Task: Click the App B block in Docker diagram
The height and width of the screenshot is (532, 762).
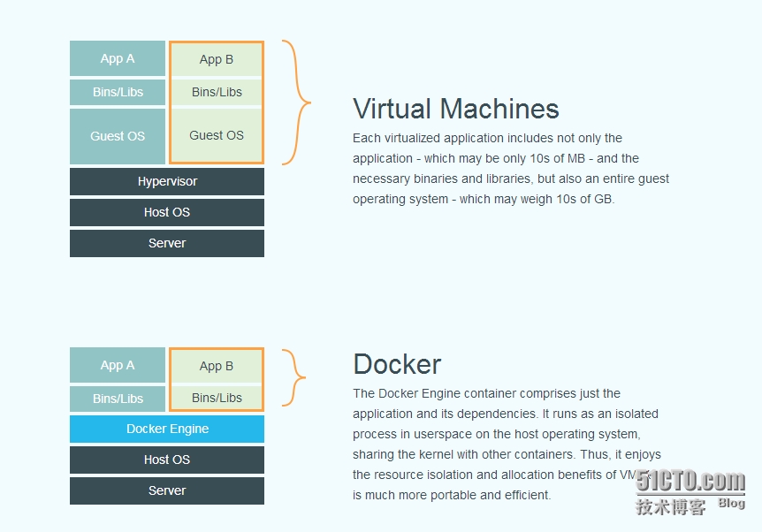Action: pyautogui.click(x=217, y=366)
